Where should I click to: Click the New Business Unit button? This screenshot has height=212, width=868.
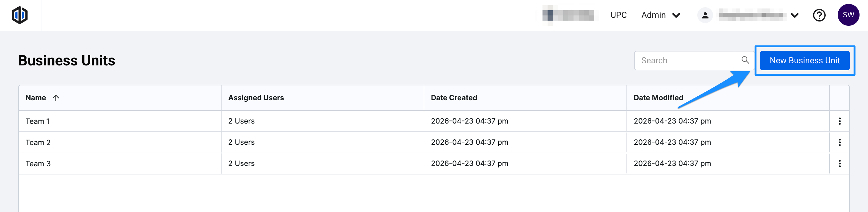click(x=804, y=61)
